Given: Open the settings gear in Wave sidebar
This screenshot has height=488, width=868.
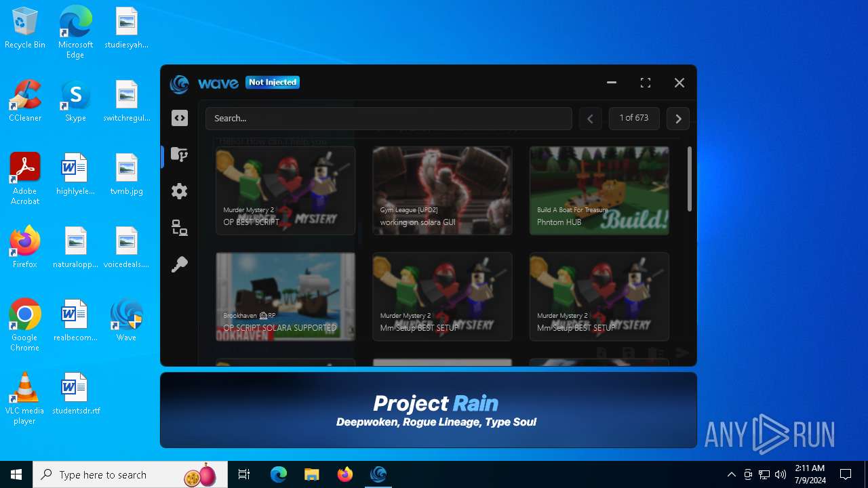Looking at the screenshot, I should pos(180,191).
